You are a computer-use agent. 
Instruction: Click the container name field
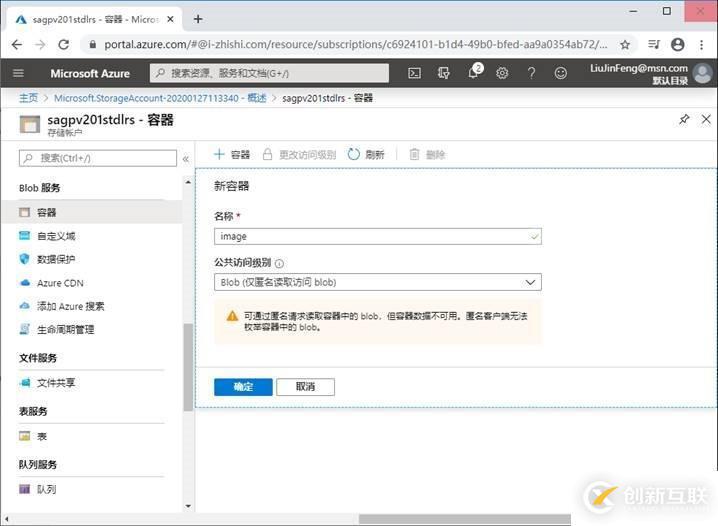[378, 236]
